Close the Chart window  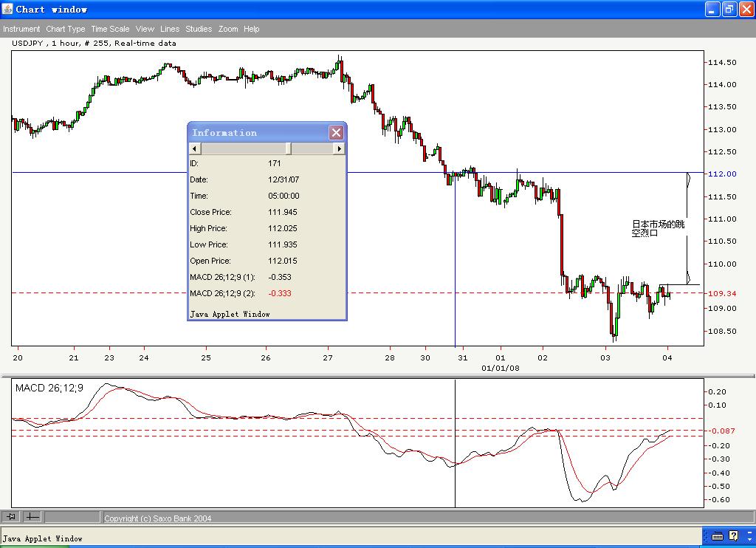746,9
